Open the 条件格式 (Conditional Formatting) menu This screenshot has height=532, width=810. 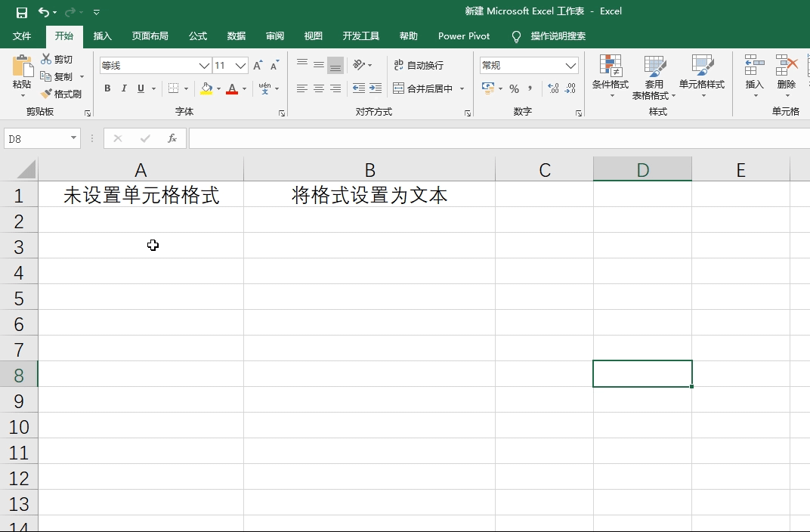[x=611, y=76]
